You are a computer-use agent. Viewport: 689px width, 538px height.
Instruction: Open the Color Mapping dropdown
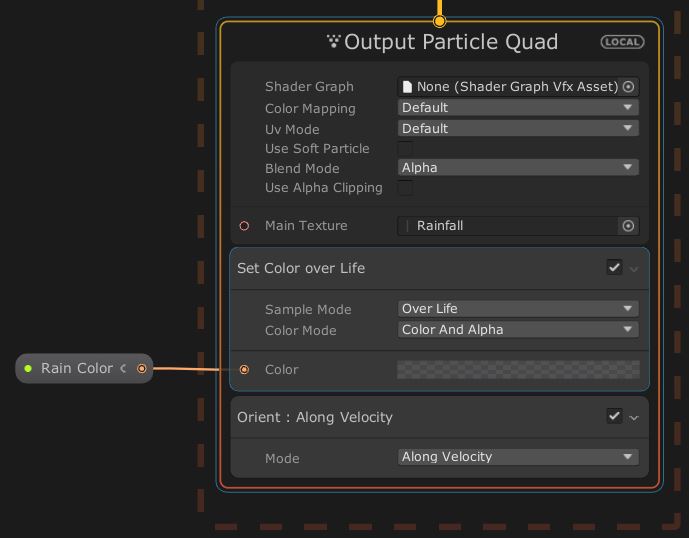pyautogui.click(x=518, y=108)
